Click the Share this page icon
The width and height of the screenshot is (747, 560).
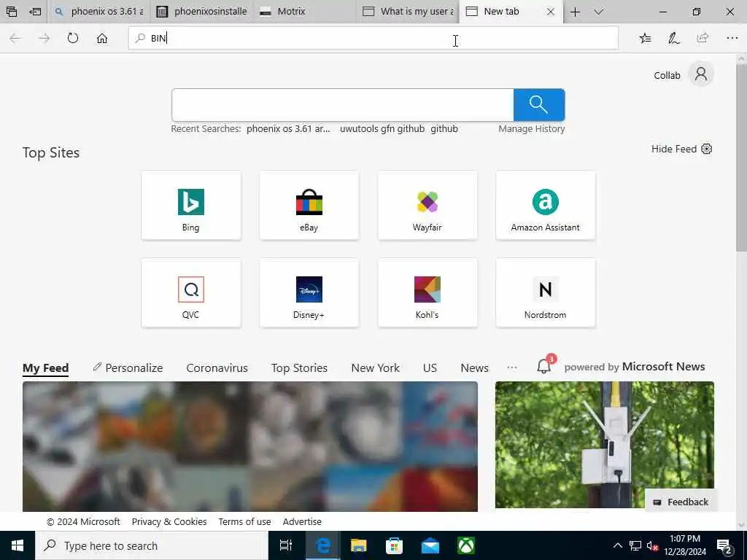pos(703,38)
